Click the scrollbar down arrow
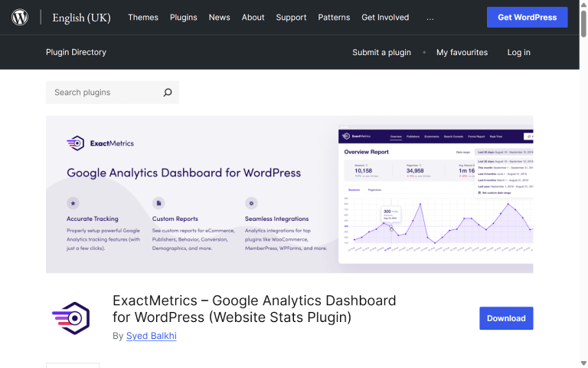This screenshot has height=368, width=588. coord(583,363)
